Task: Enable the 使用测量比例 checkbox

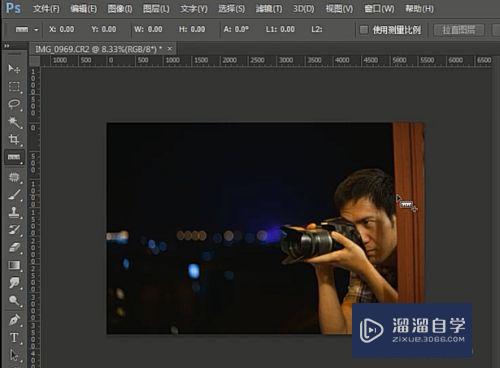Action: tap(364, 30)
